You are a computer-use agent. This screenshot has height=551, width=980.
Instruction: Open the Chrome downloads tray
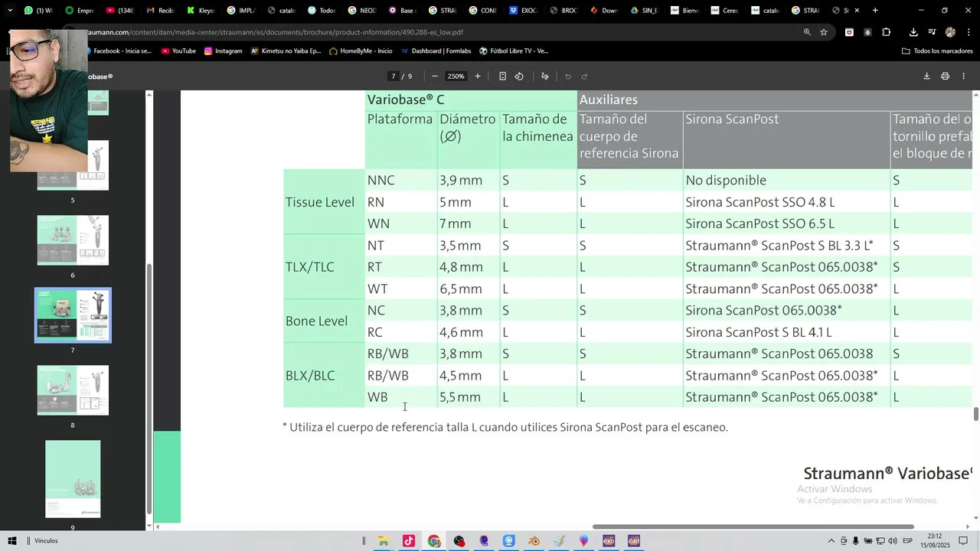click(x=913, y=32)
